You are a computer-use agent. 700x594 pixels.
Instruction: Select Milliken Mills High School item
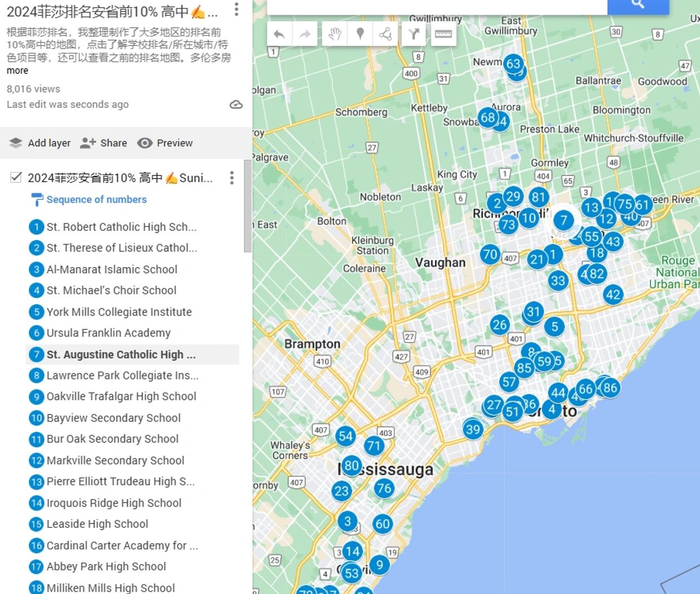[133, 587]
